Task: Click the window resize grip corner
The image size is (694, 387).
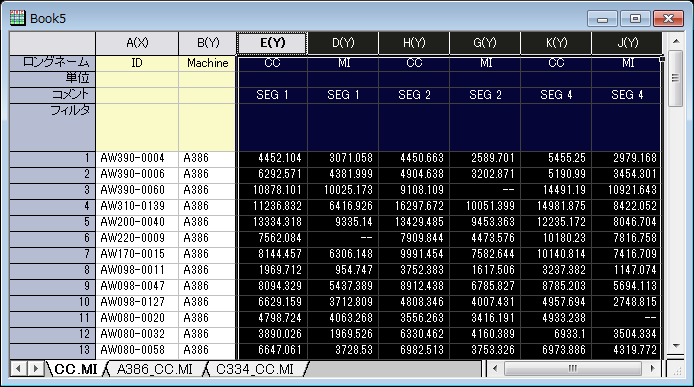Action: click(677, 370)
